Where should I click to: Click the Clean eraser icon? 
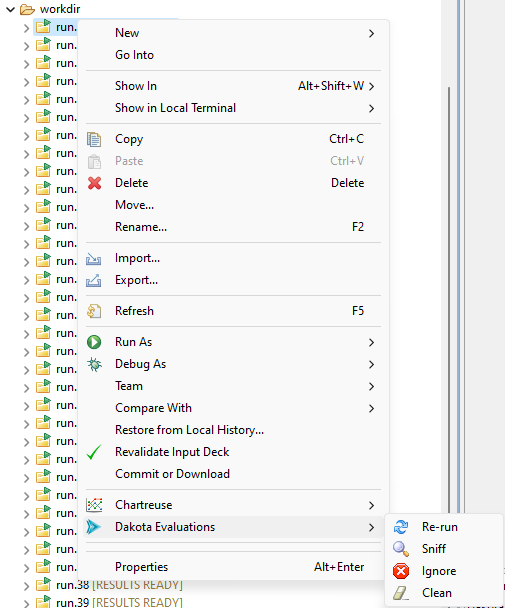pyautogui.click(x=400, y=593)
